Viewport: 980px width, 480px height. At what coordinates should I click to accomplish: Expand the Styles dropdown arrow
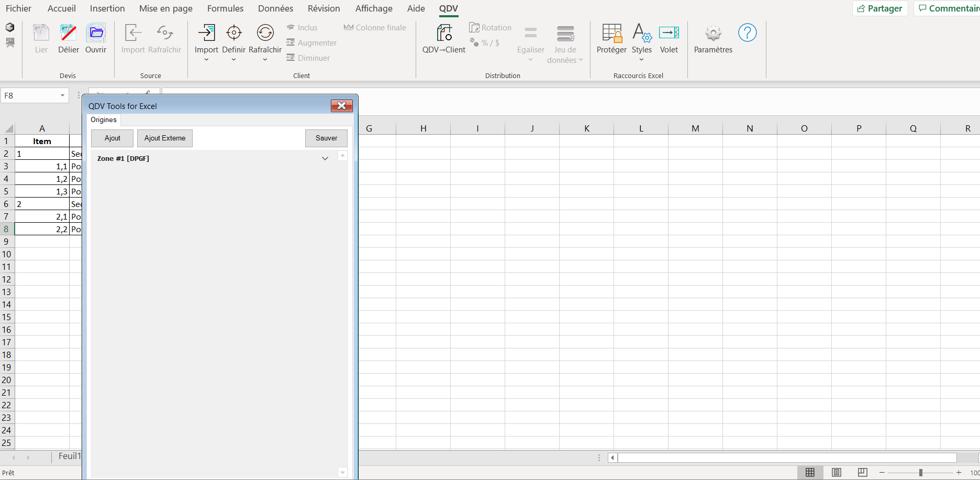[x=642, y=60]
